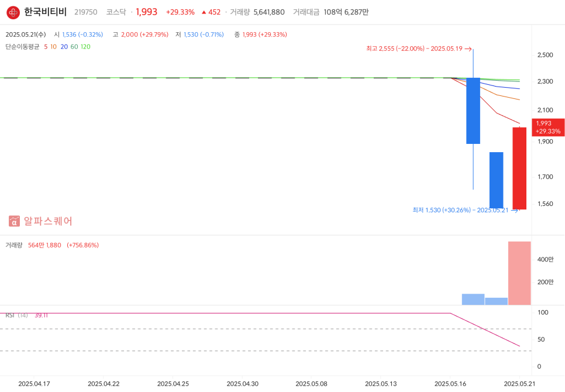Click the tall blue candle under the 최고 marker
The height and width of the screenshot is (392, 565).
[x=473, y=111]
